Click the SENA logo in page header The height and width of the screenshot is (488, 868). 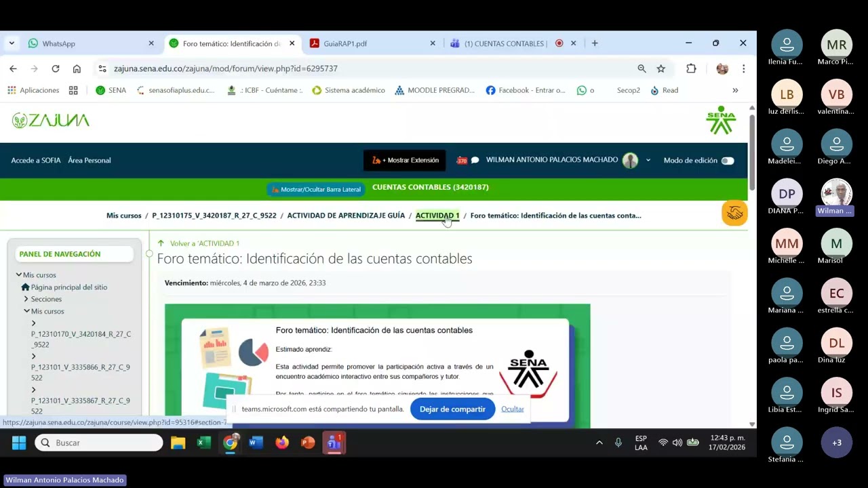click(x=721, y=121)
